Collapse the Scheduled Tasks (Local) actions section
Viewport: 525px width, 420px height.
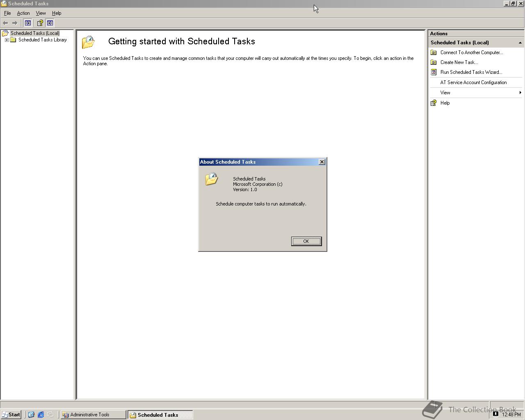520,43
